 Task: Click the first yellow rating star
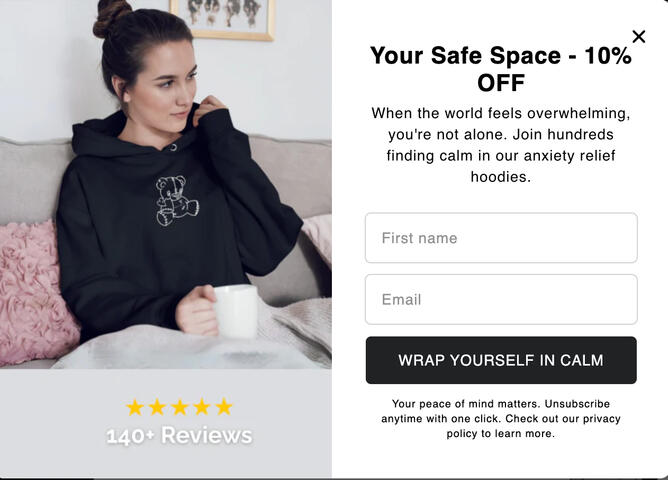point(135,407)
